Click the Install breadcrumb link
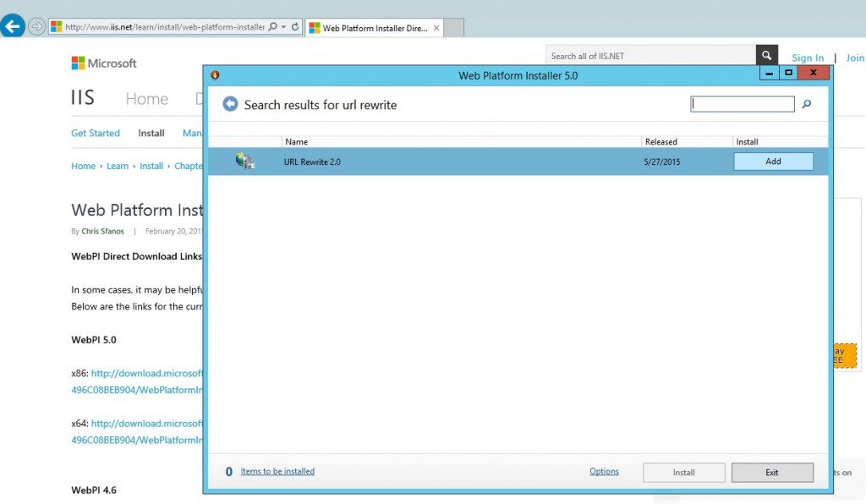The image size is (866, 504). 151,166
